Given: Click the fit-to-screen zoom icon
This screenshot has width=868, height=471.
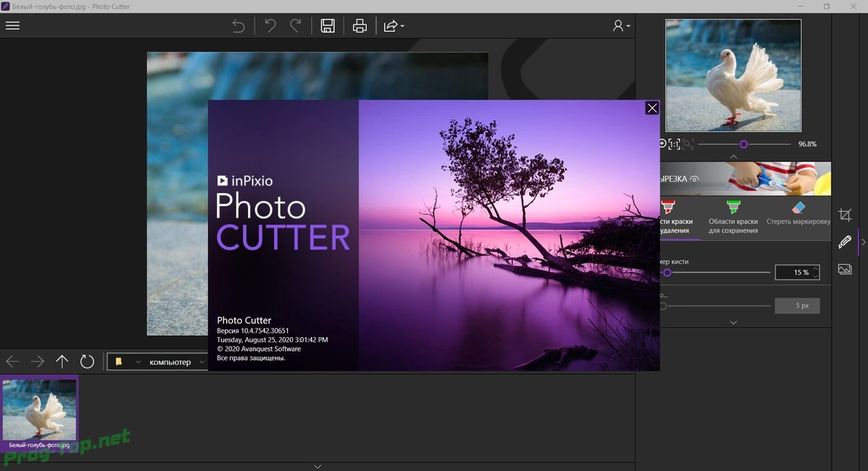Looking at the screenshot, I should tap(688, 144).
